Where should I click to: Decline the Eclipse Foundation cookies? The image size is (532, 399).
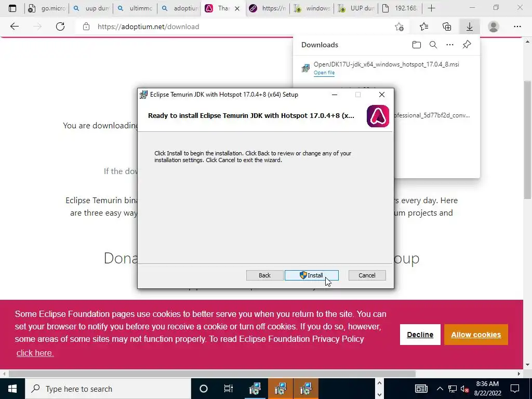pos(420,335)
